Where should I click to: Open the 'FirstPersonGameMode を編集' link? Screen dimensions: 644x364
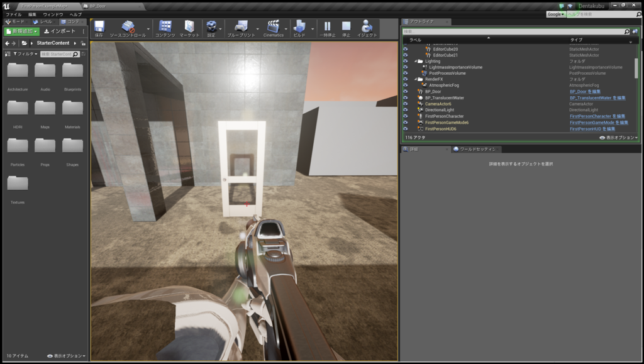[599, 123]
